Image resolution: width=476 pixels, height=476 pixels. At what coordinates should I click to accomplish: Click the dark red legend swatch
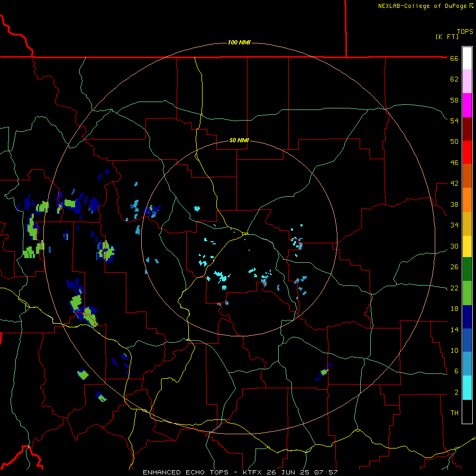[467, 129]
